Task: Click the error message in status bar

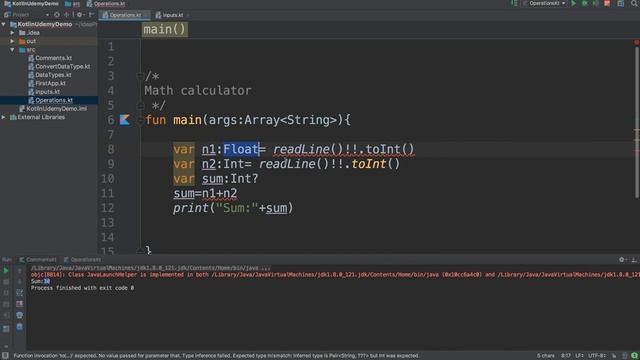Action: (x=216, y=356)
